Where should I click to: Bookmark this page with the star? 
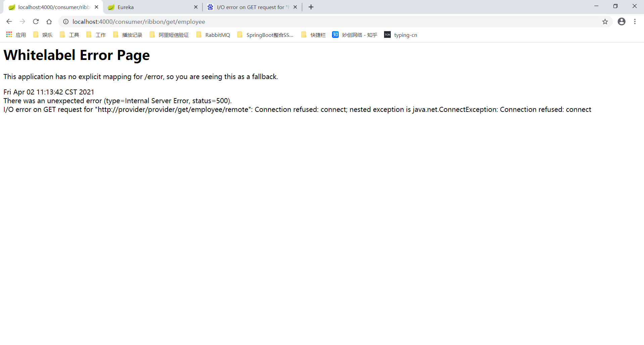pos(605,21)
